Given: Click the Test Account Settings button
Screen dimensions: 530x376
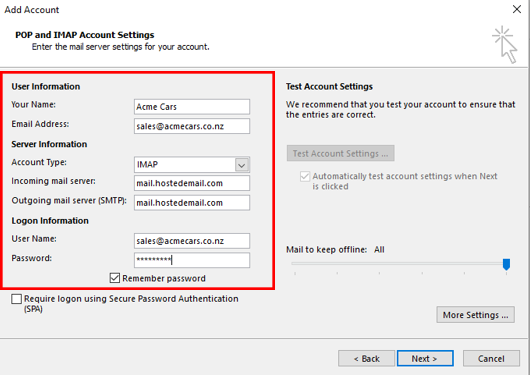Looking at the screenshot, I should [x=340, y=153].
